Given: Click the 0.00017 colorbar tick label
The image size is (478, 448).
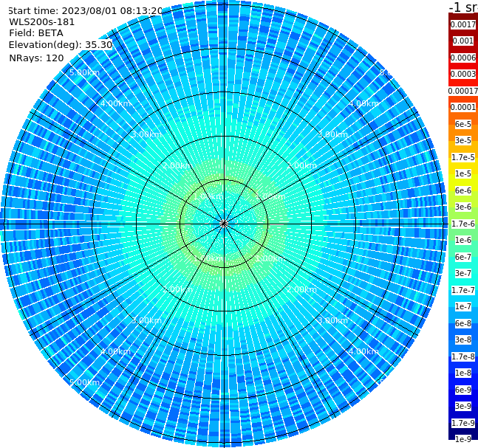Looking at the screenshot, I should (463, 91).
